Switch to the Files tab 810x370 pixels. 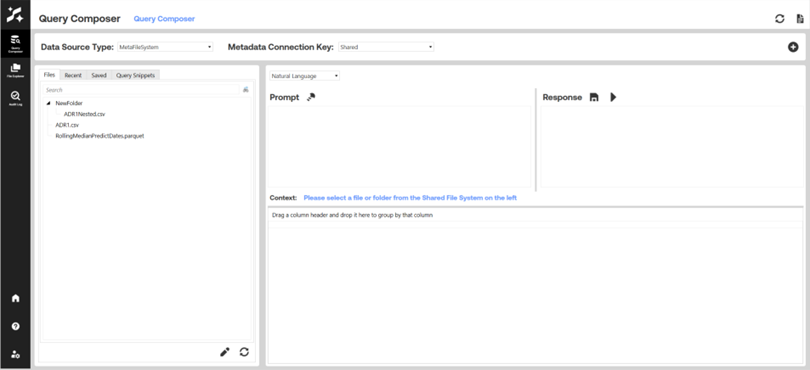pos(49,75)
